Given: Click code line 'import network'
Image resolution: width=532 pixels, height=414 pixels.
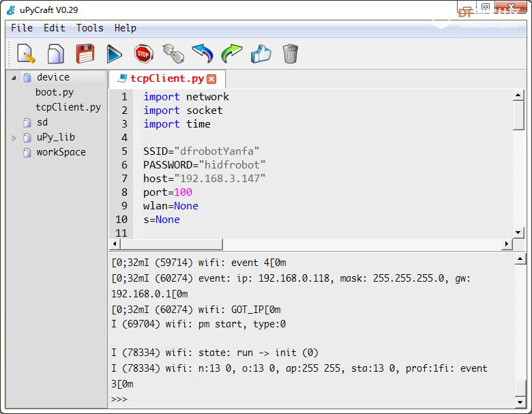Looking at the screenshot, I should [x=186, y=97].
